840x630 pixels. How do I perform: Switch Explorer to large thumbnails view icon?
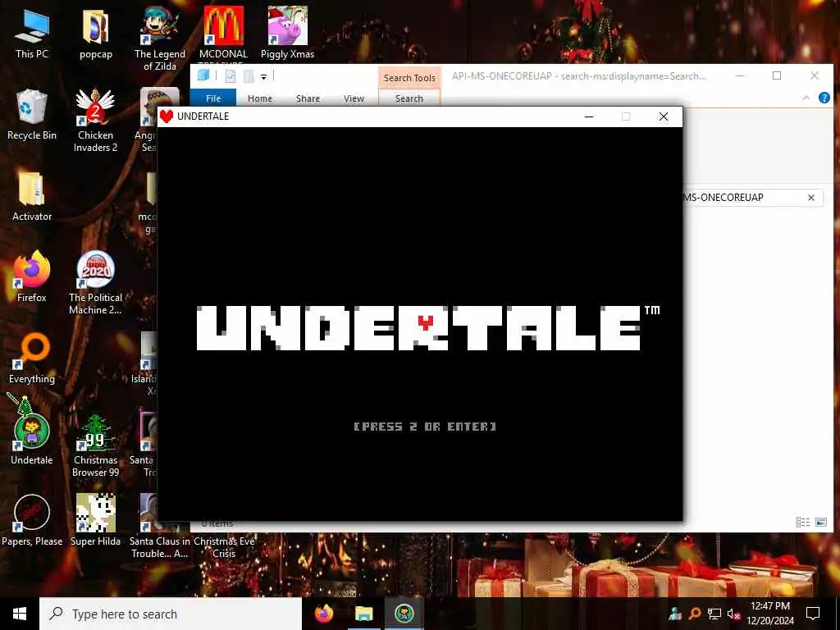click(820, 522)
